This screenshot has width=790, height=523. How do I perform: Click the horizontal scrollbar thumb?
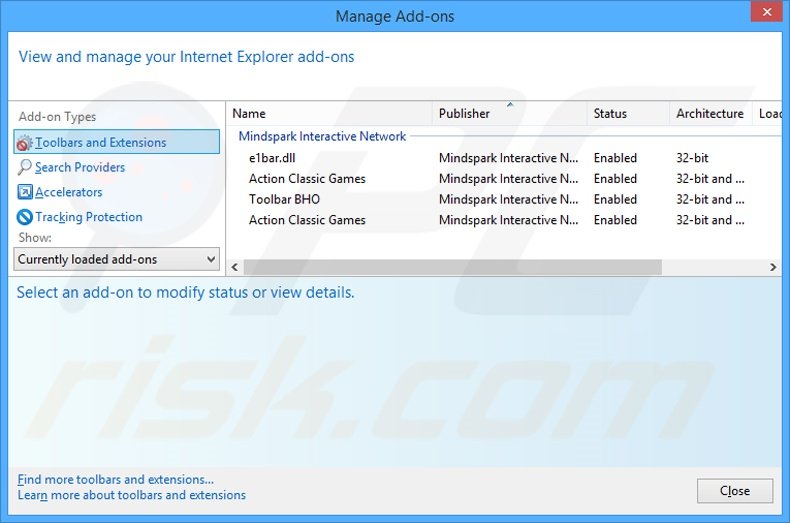[452, 267]
